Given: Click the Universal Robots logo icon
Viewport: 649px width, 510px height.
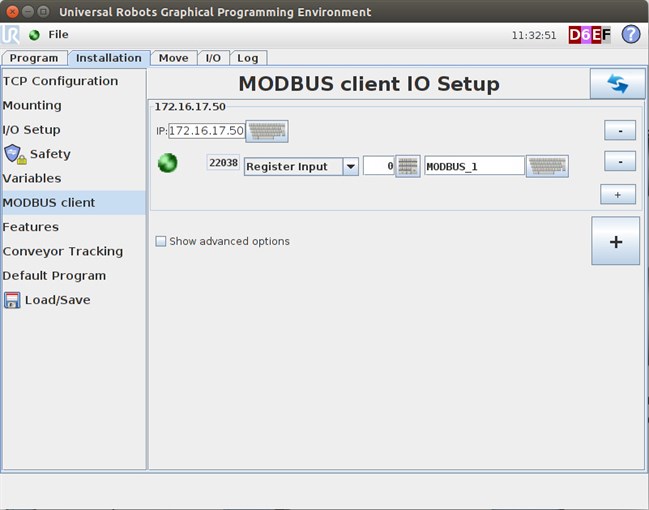Looking at the screenshot, I should (10, 35).
